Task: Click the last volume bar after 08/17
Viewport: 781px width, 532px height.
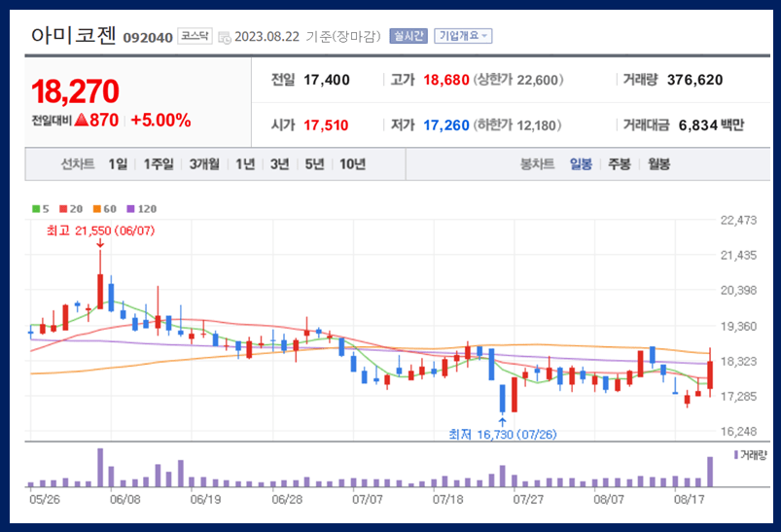Action: [710, 472]
